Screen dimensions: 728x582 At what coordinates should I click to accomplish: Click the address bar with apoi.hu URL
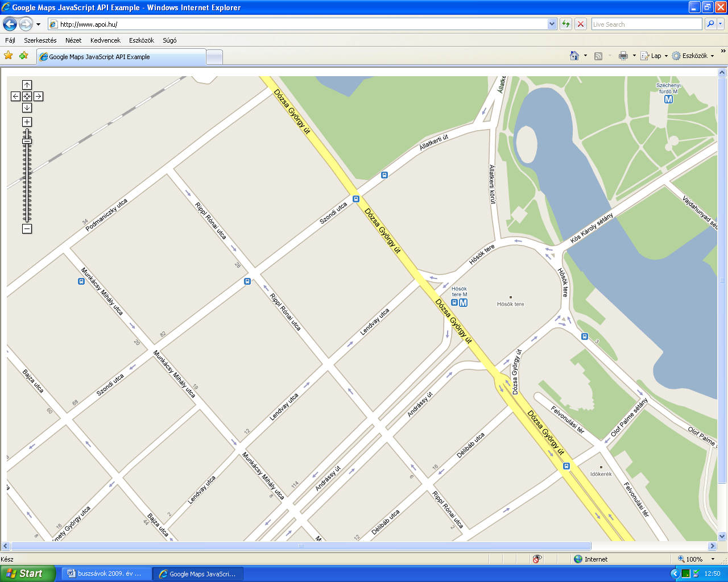pyautogui.click(x=297, y=24)
